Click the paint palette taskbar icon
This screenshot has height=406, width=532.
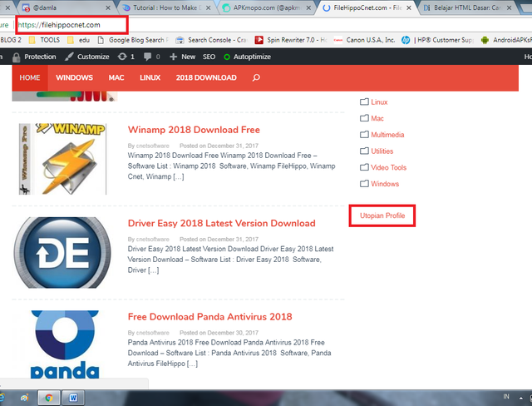pyautogui.click(x=24, y=398)
